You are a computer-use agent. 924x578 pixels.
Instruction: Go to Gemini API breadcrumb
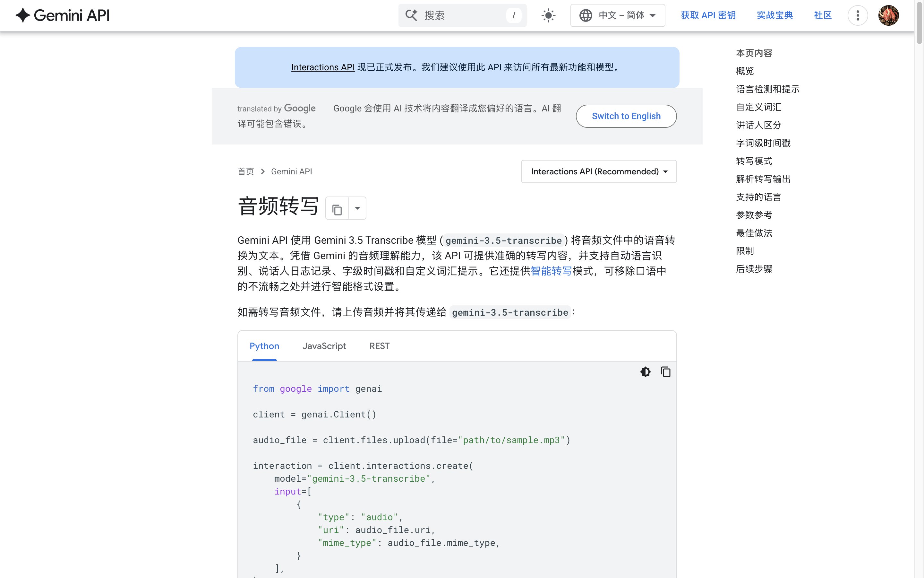pos(292,172)
